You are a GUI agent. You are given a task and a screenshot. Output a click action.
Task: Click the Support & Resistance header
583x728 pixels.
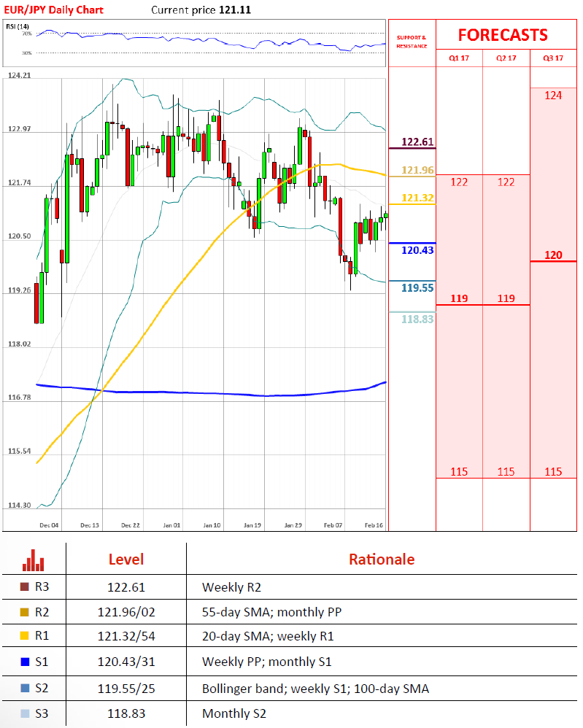[412, 42]
